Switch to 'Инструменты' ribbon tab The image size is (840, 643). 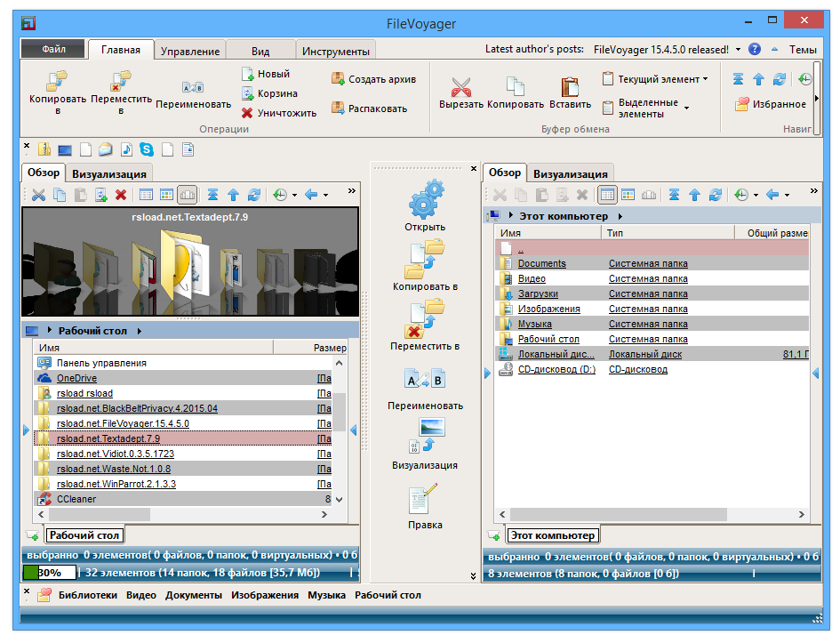point(336,51)
